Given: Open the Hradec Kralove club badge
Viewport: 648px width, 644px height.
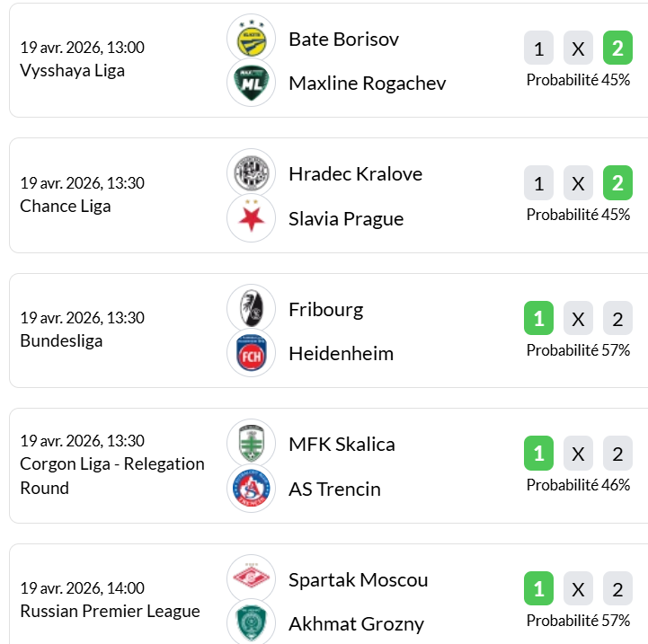Looking at the screenshot, I should tap(251, 173).
